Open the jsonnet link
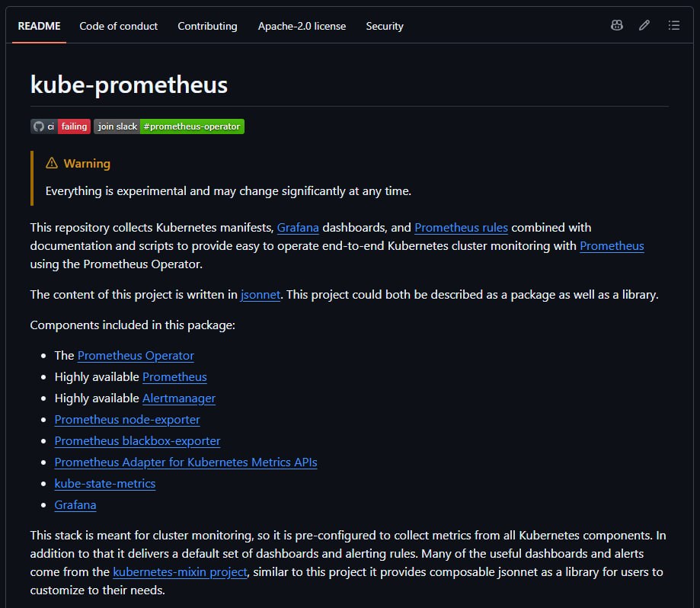 261,295
